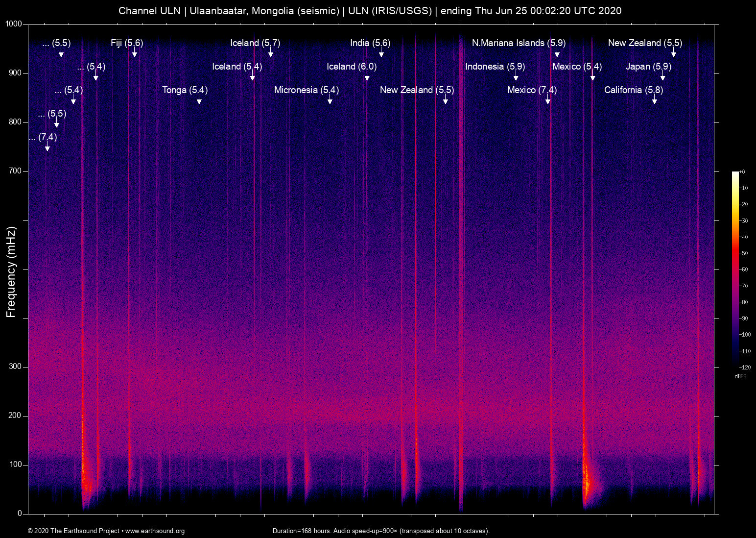This screenshot has width=756, height=538.
Task: Click the Tonga (5.4) event arrow
Action: [199, 99]
